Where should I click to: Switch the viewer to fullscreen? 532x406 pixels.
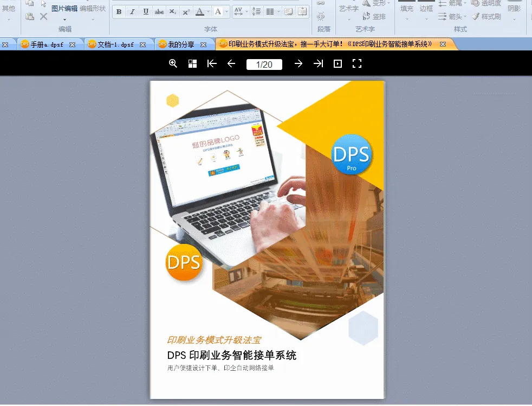(357, 63)
